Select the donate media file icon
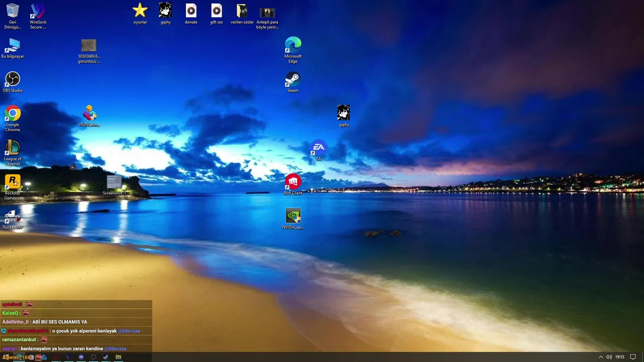Viewport: 644px width, 362px height. click(x=191, y=14)
